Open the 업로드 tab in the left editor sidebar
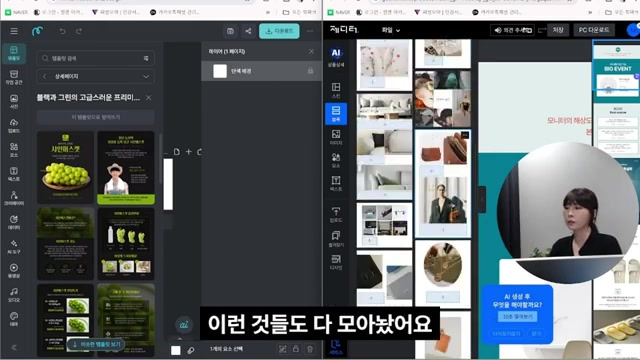Viewport: 640px width, 360px height. tap(14, 126)
